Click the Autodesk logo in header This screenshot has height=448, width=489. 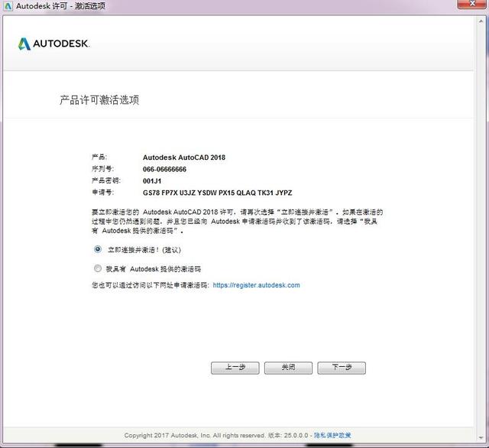click(x=53, y=44)
